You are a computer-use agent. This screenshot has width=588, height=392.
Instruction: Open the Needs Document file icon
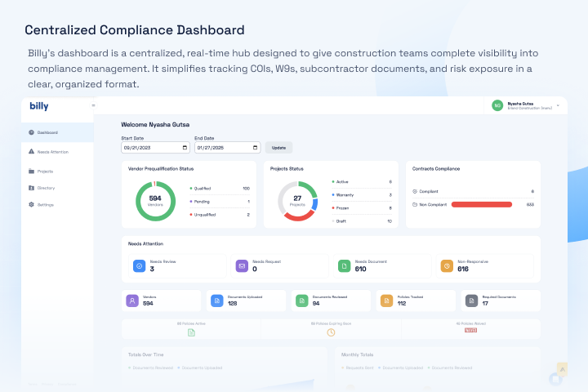345,266
